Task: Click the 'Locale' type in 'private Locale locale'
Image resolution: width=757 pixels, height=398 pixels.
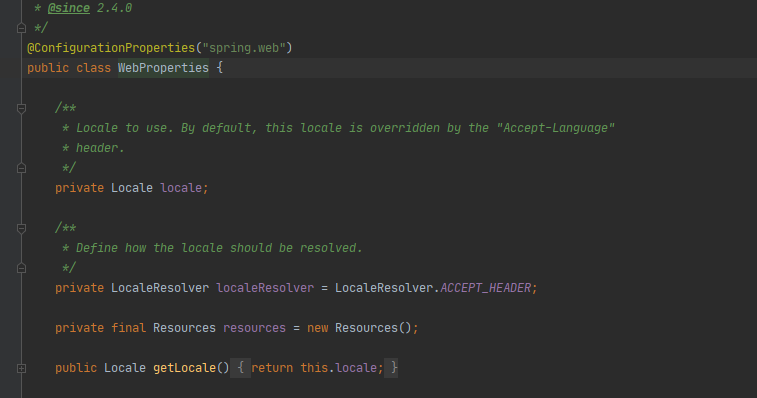Action: (132, 188)
